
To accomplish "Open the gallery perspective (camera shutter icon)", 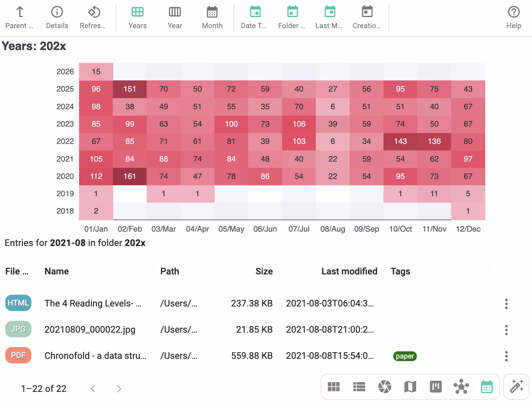I will [x=384, y=387].
